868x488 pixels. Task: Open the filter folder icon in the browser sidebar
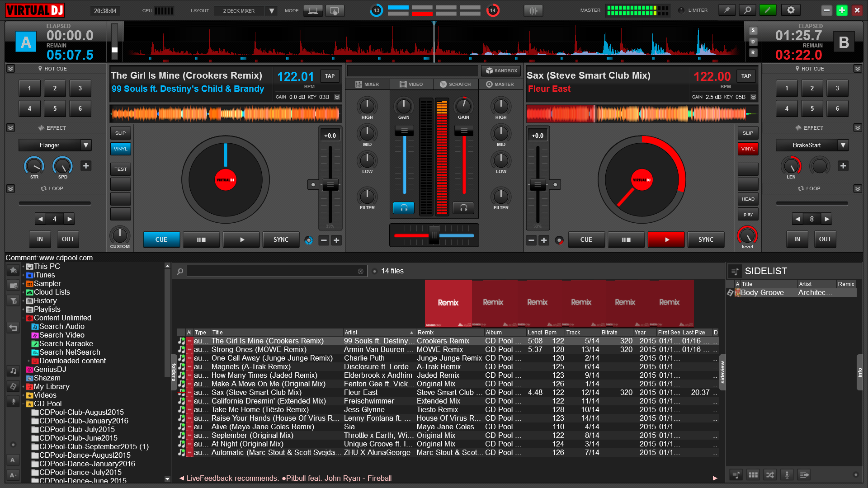coord(13,300)
